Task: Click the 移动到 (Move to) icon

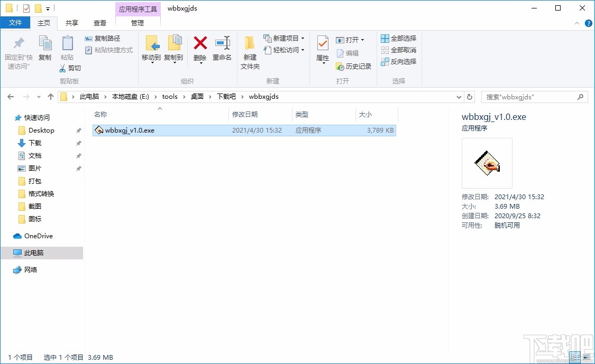Action: pos(152,49)
